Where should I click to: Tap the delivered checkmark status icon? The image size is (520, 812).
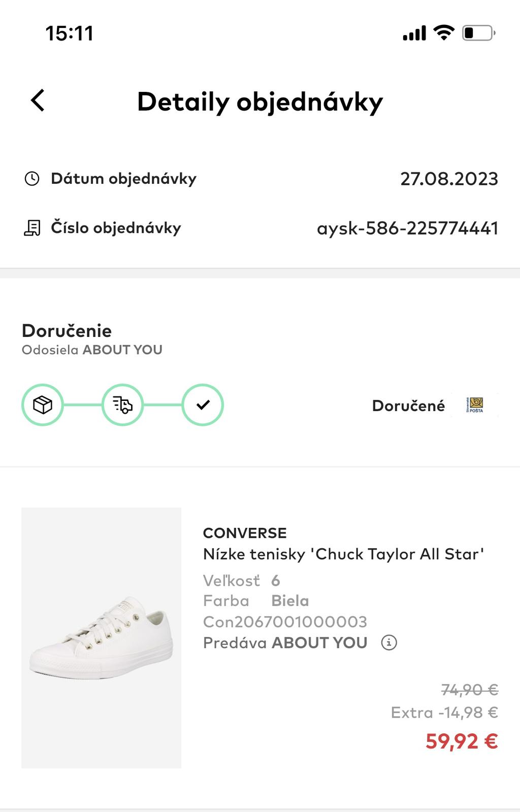point(203,405)
